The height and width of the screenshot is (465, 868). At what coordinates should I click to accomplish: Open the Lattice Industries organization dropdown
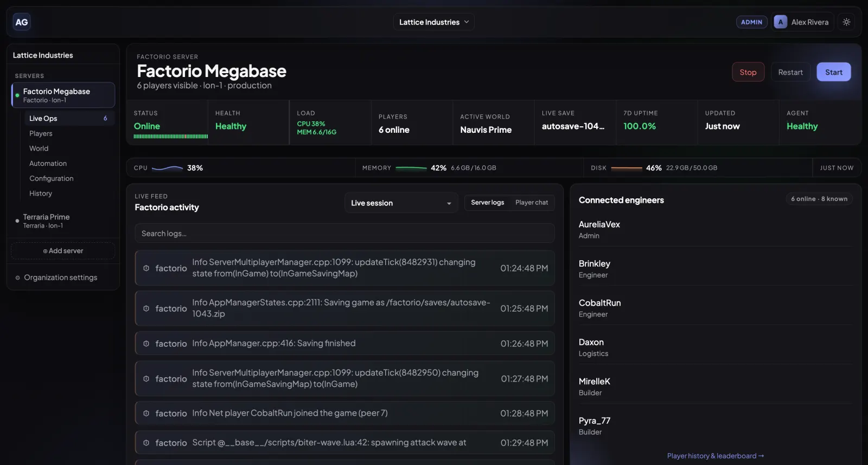434,22
